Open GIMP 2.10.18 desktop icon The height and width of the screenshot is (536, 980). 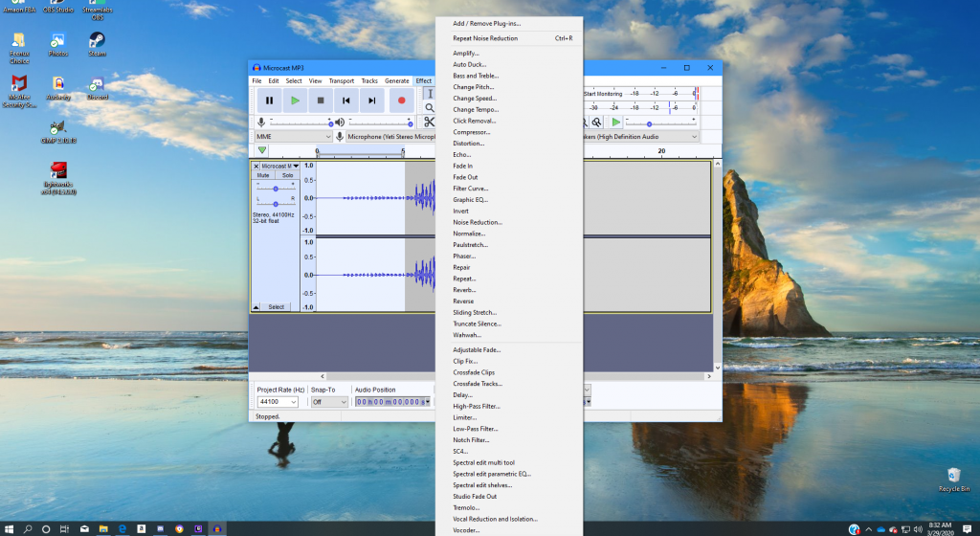point(58,132)
